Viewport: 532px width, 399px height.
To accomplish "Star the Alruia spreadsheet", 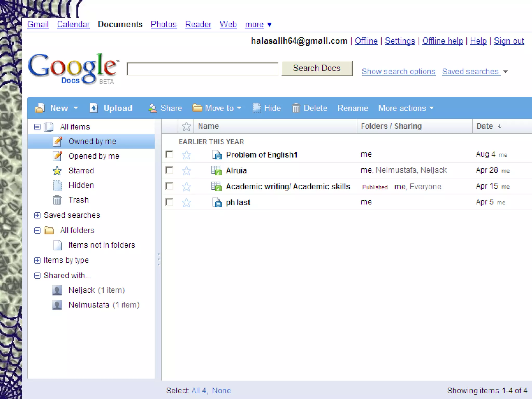I will 186,171.
